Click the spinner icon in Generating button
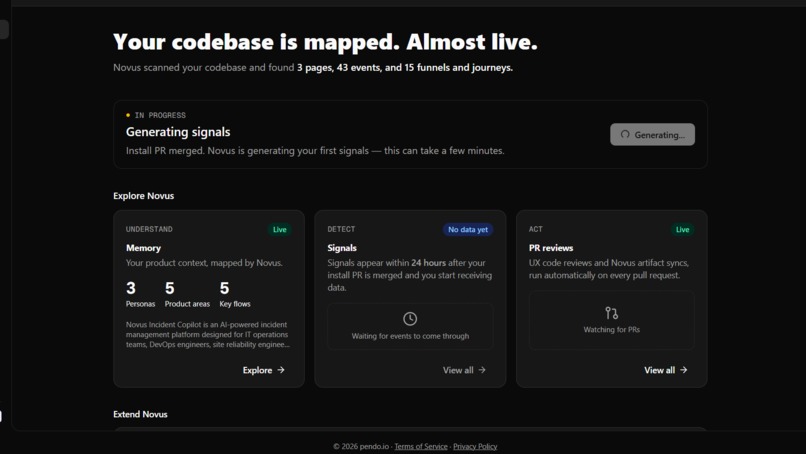 point(625,134)
